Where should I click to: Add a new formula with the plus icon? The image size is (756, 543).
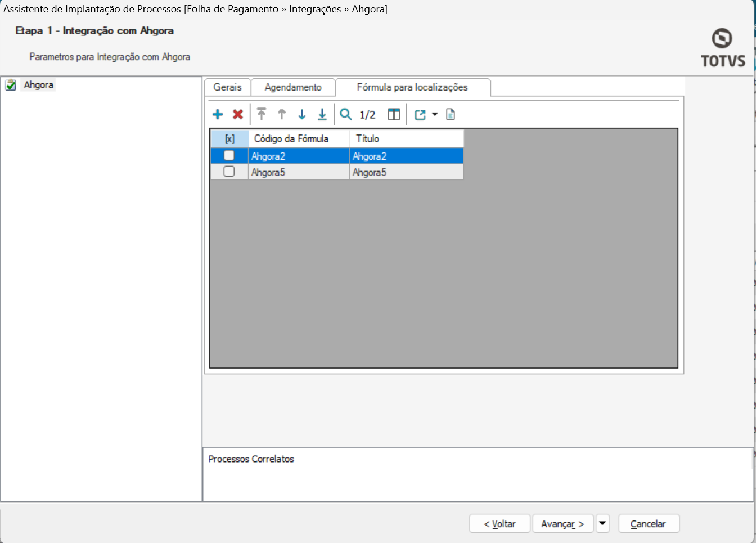pos(218,115)
